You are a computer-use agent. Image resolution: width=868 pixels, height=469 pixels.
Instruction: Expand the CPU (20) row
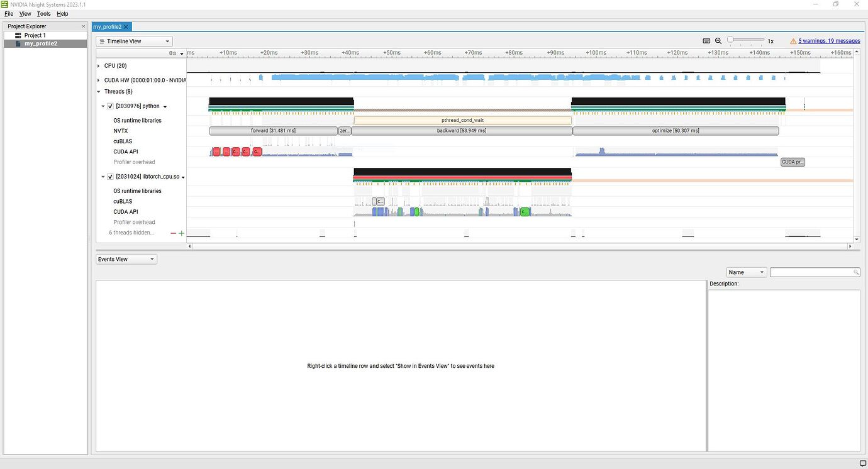coord(98,66)
